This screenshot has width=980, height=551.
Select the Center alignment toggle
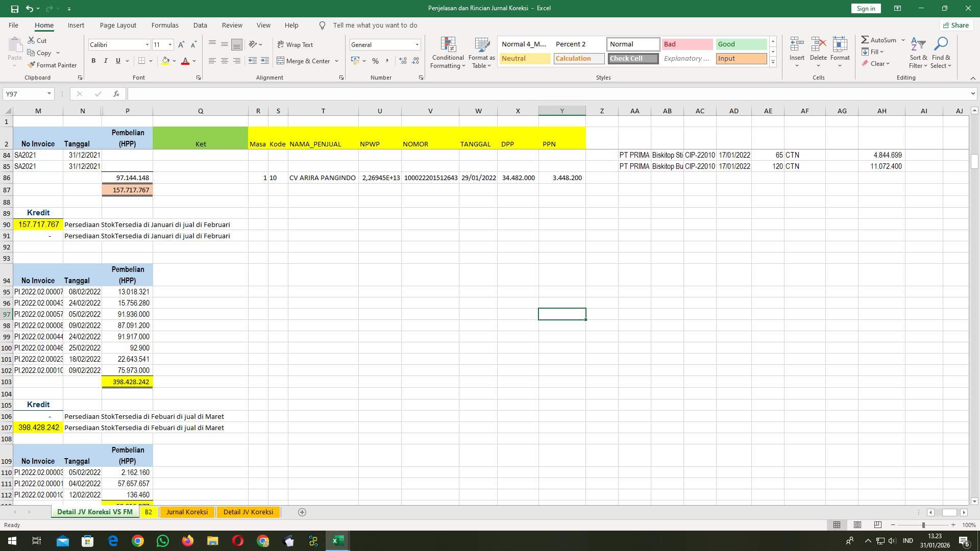(225, 61)
